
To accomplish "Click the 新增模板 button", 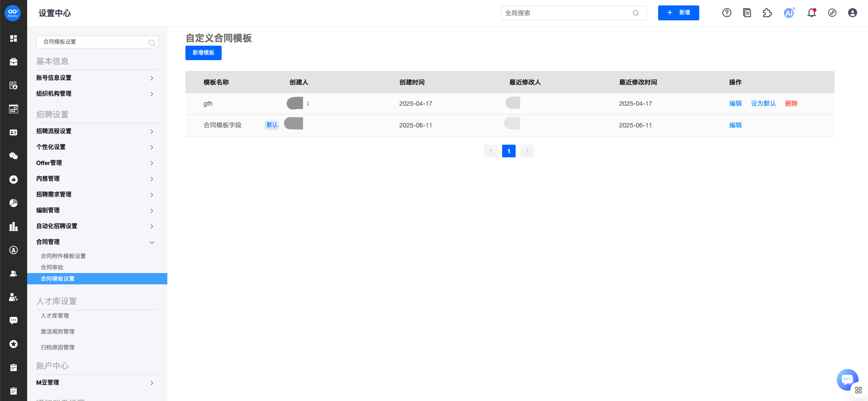I will click(x=204, y=53).
